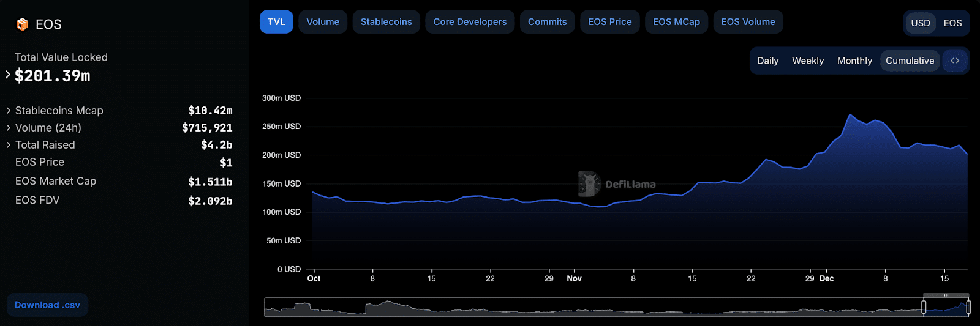The image size is (980, 326).
Task: Download the .csv data file
Action: (x=47, y=305)
